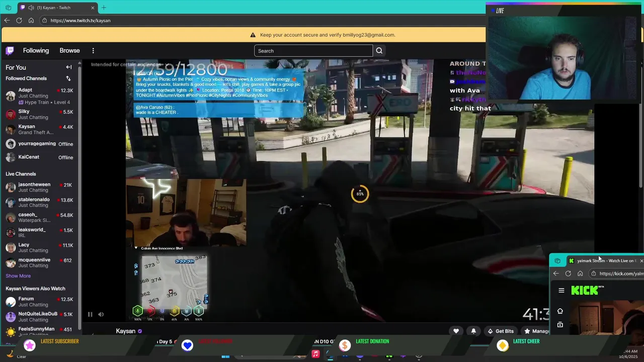Select the Kaysan - Twitch browser tab

point(56,8)
